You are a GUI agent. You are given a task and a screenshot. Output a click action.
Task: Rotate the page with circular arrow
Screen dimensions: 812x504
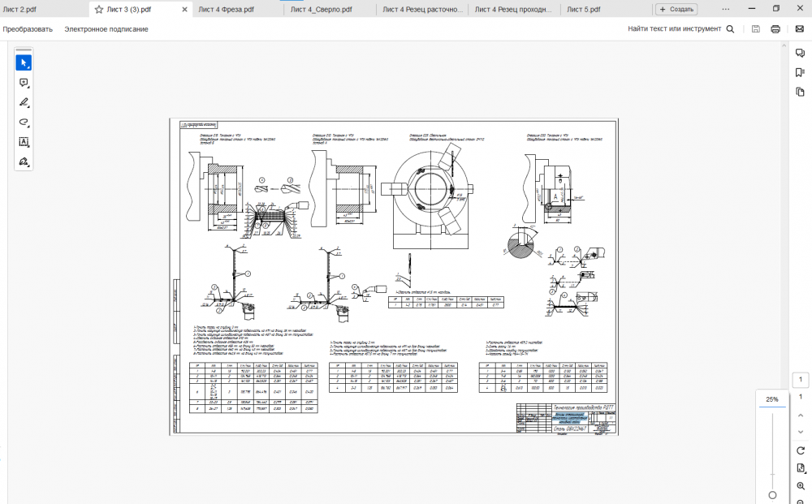[801, 450]
